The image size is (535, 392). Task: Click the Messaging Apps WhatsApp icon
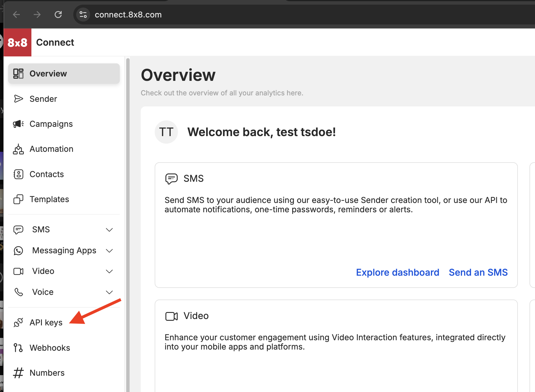coord(18,251)
